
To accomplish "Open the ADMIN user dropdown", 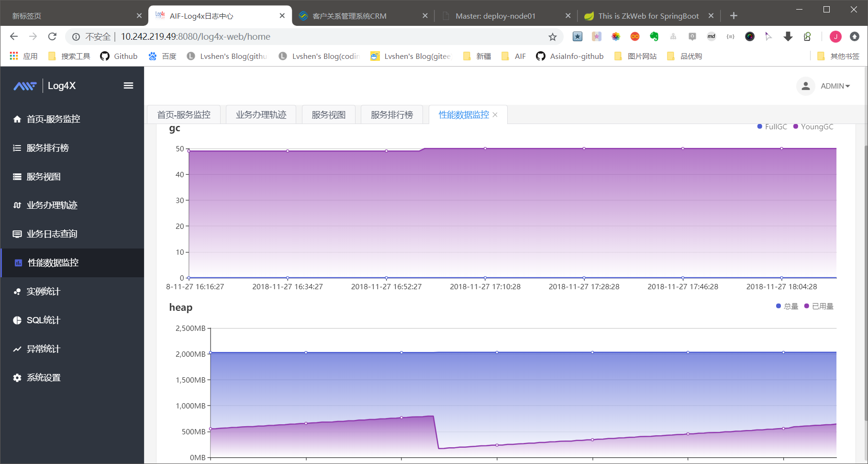I will click(835, 86).
